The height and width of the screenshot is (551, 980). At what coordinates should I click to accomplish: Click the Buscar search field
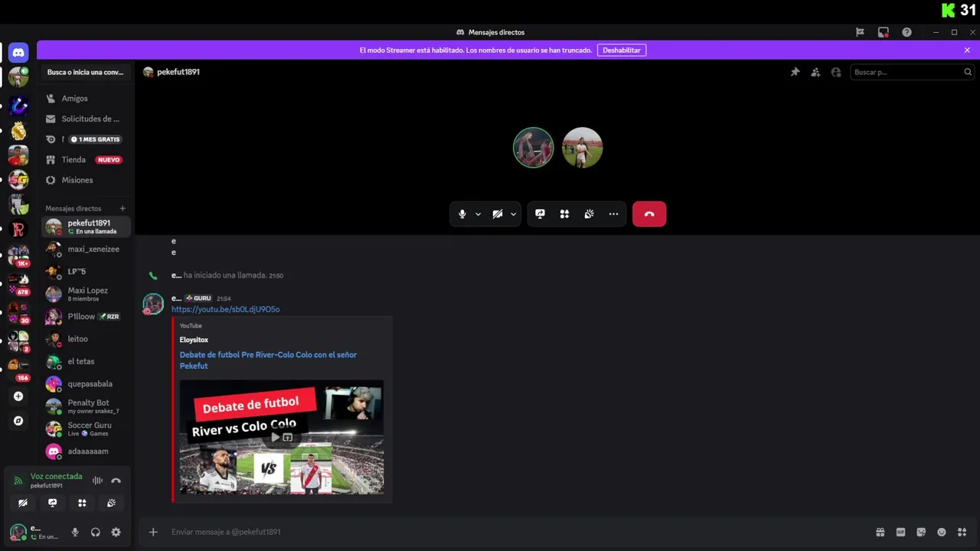coord(911,72)
